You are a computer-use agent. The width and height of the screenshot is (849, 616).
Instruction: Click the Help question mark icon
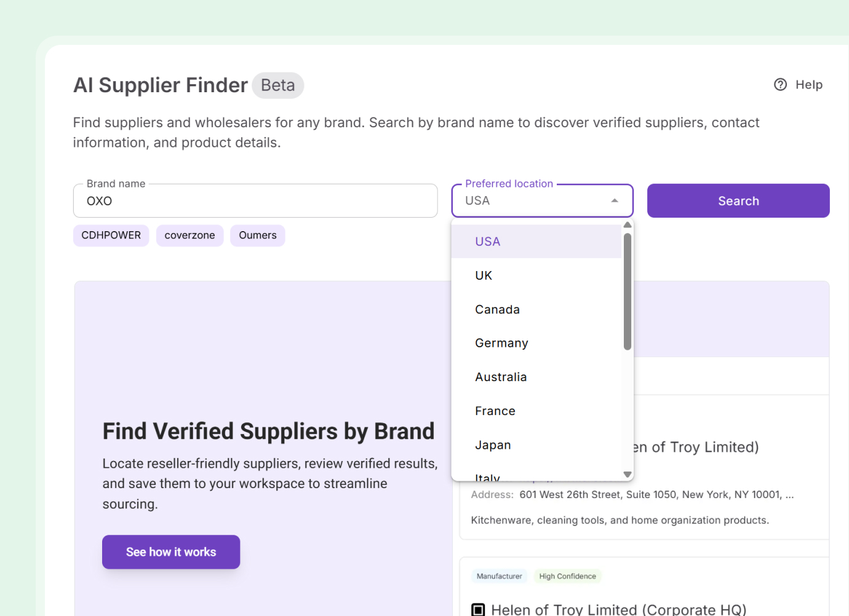[780, 85]
